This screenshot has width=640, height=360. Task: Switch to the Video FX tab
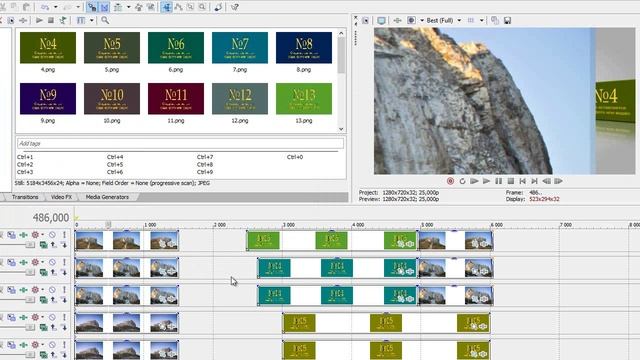tap(61, 197)
